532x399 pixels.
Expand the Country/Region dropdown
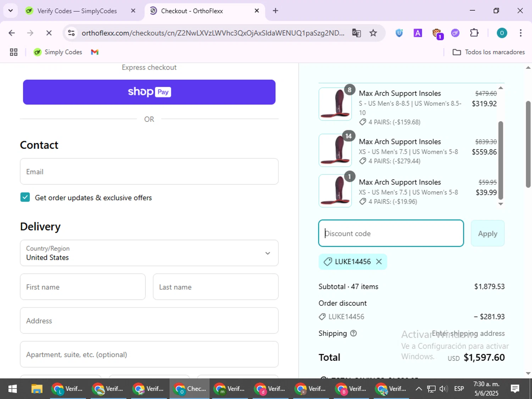tap(149, 253)
